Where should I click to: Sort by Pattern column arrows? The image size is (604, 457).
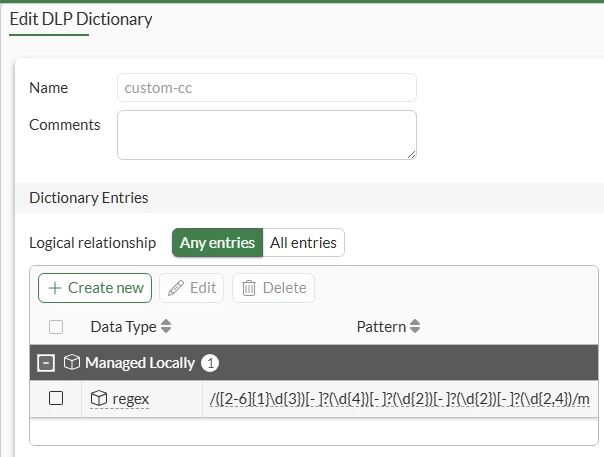click(x=415, y=326)
